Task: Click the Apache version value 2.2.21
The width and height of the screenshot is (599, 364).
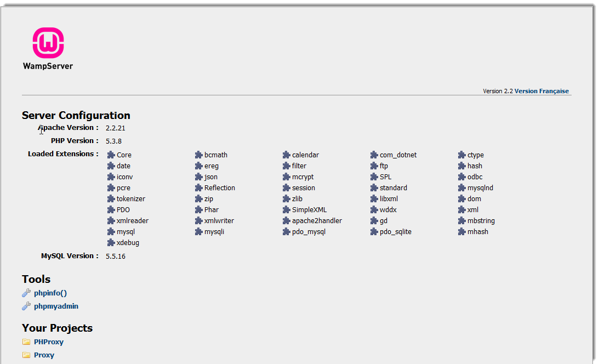Action: coord(116,128)
